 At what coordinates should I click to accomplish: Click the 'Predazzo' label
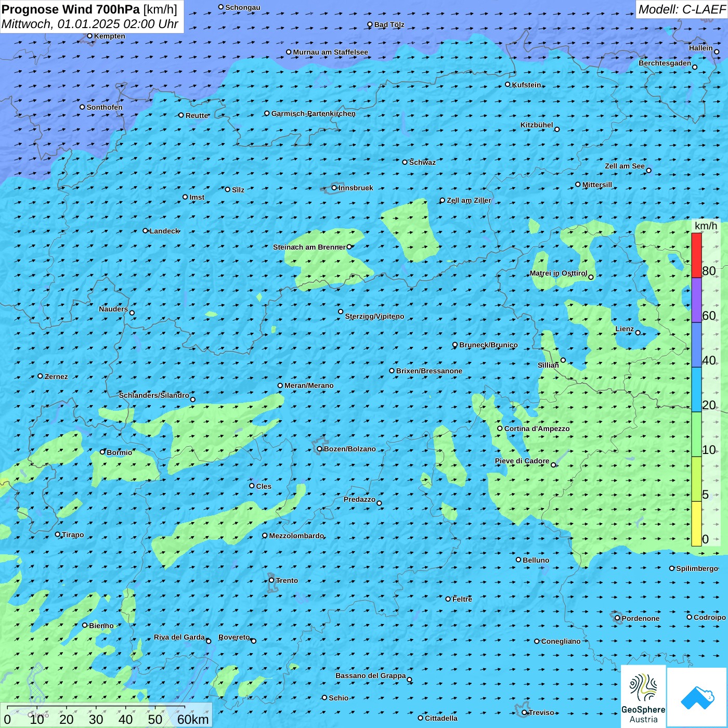(359, 499)
